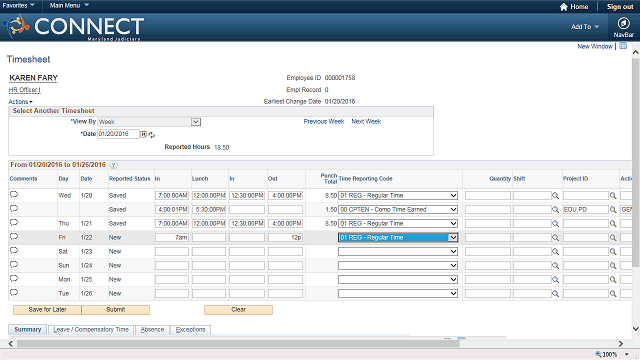Go to Next Week
640x360 pixels.
pyautogui.click(x=366, y=122)
